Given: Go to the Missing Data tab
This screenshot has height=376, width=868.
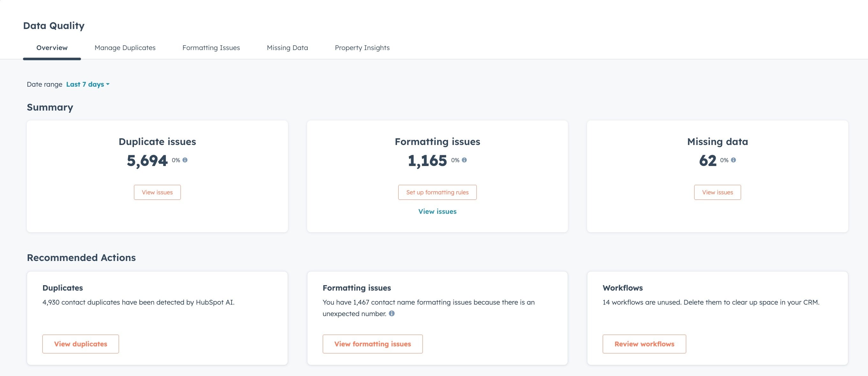Looking at the screenshot, I should click(x=287, y=48).
